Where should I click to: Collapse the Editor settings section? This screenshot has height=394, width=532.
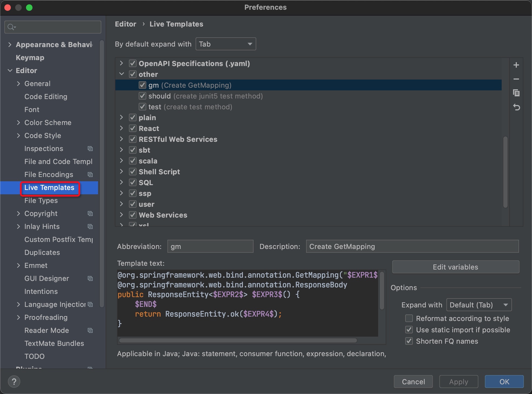tap(10, 70)
